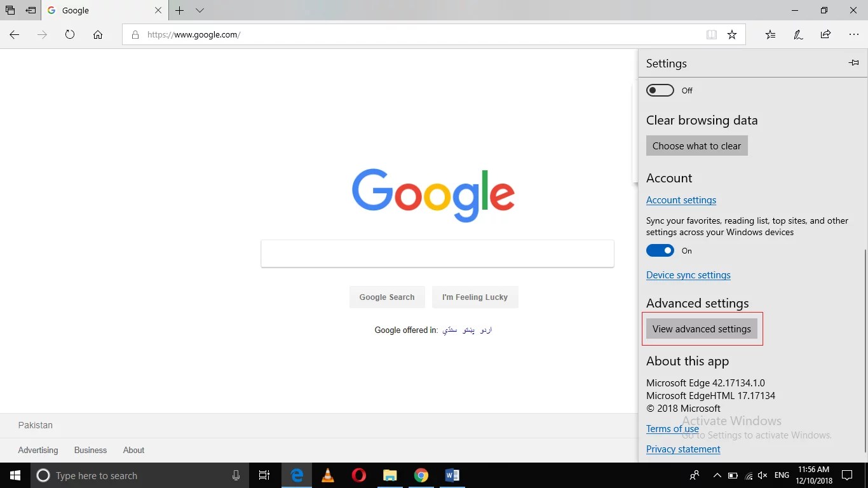Open Device sync settings

(688, 274)
